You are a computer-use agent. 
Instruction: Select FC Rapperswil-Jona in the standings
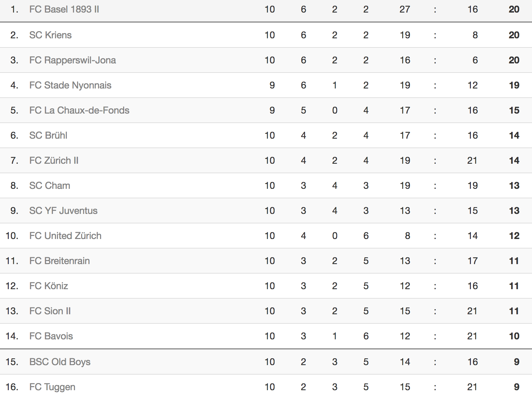pos(73,60)
